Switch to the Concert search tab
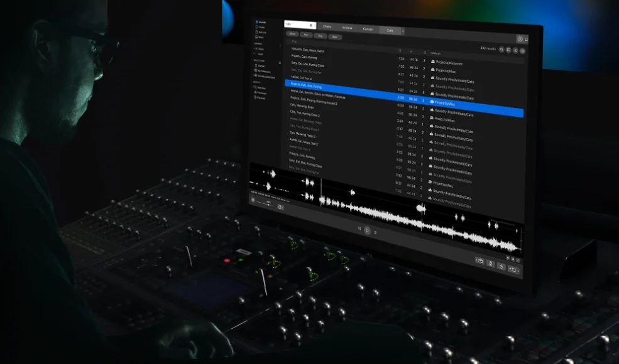This screenshot has height=364, width=619. coord(368,29)
